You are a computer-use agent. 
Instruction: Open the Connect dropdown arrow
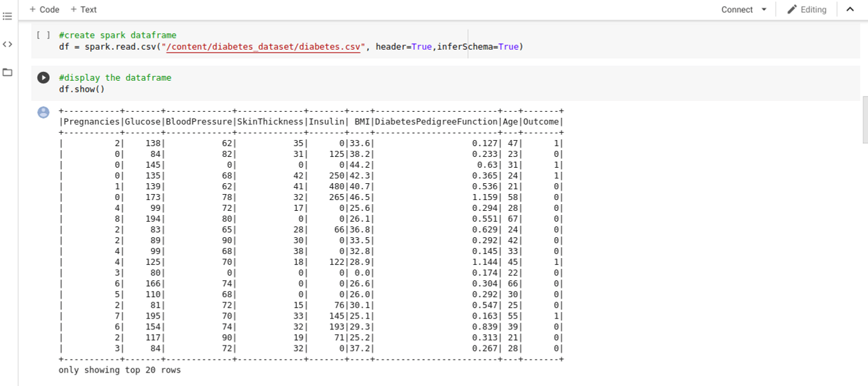(764, 9)
